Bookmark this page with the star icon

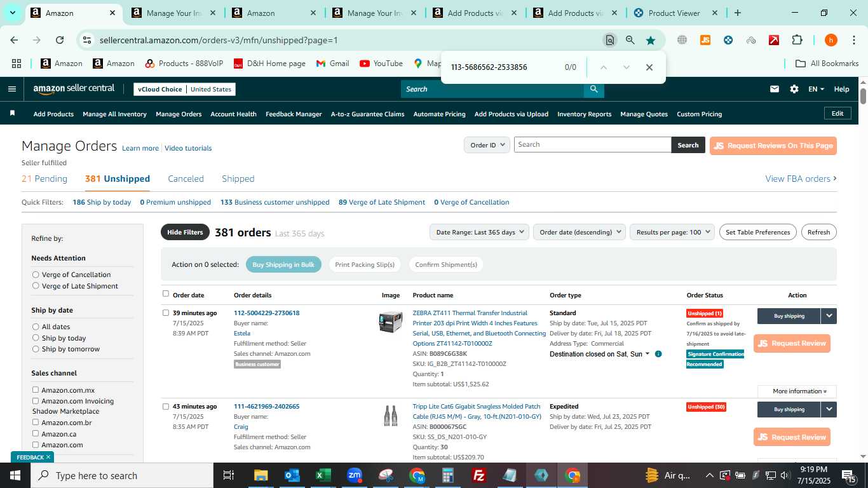coord(651,40)
